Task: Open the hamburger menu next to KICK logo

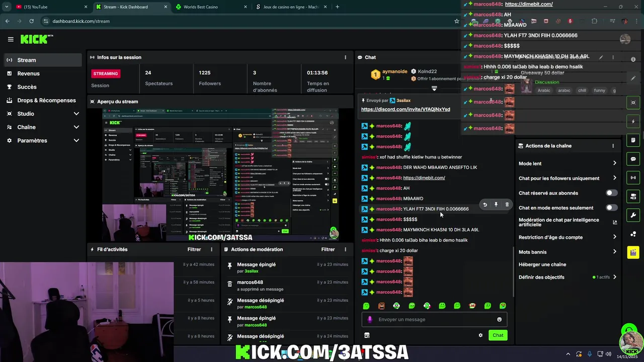Action: (11, 39)
